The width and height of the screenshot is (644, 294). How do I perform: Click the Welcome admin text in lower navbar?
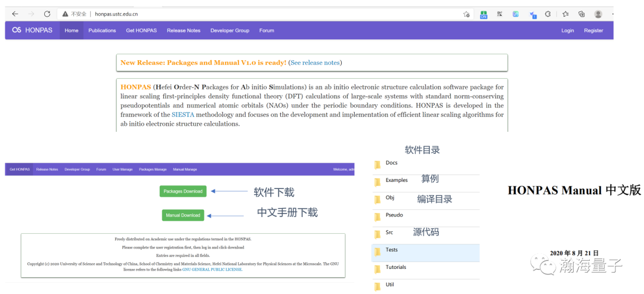[344, 169]
